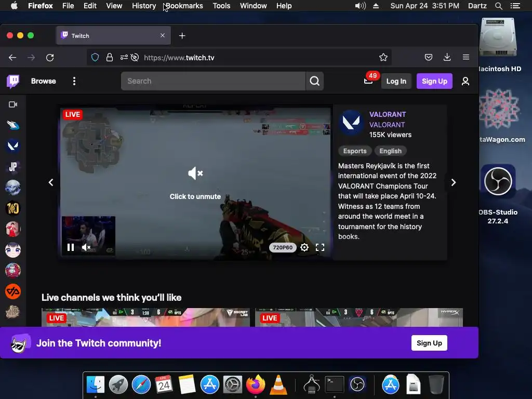Open the Apple menu

tap(14, 6)
